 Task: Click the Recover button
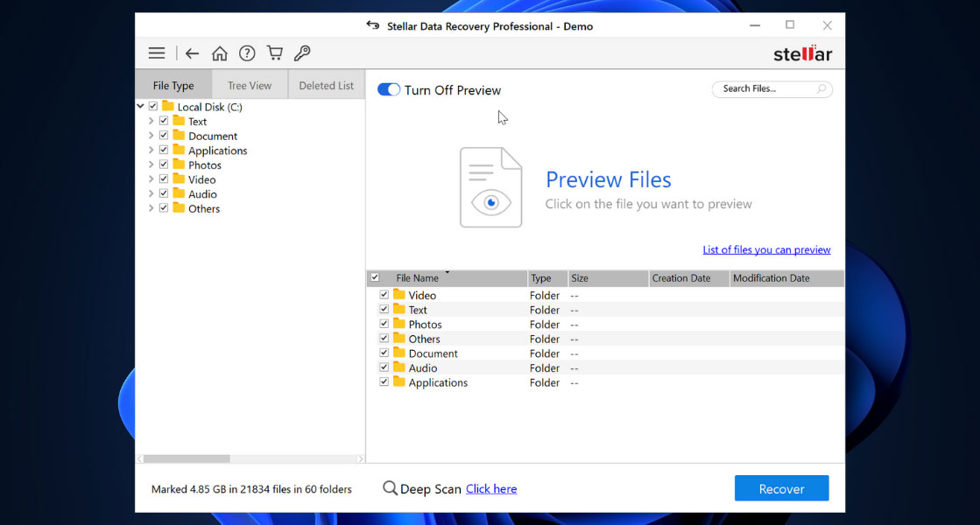click(x=780, y=488)
